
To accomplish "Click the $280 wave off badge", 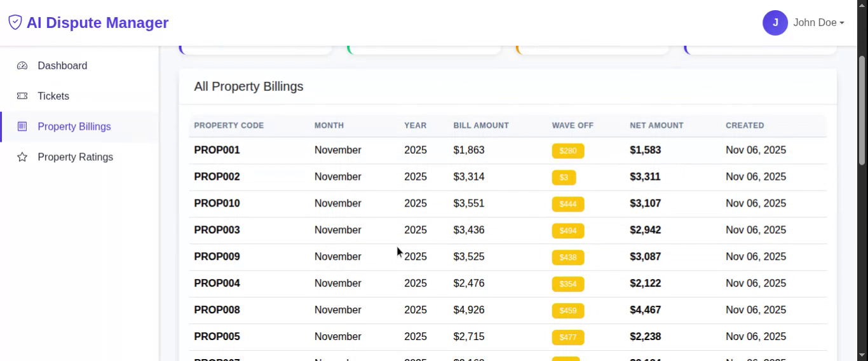I will 567,151.
